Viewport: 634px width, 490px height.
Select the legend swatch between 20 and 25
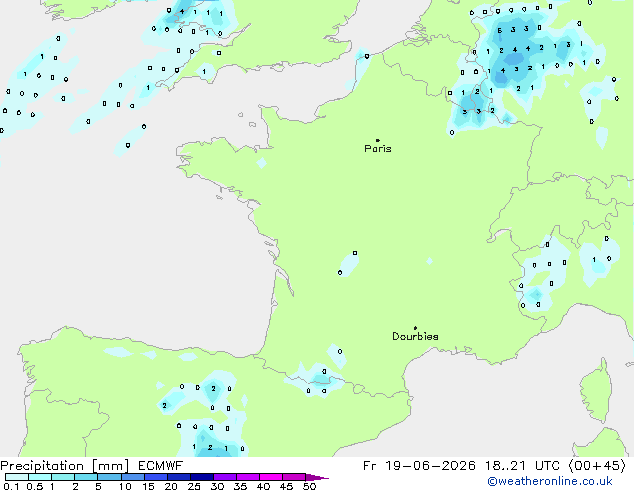click(179, 477)
